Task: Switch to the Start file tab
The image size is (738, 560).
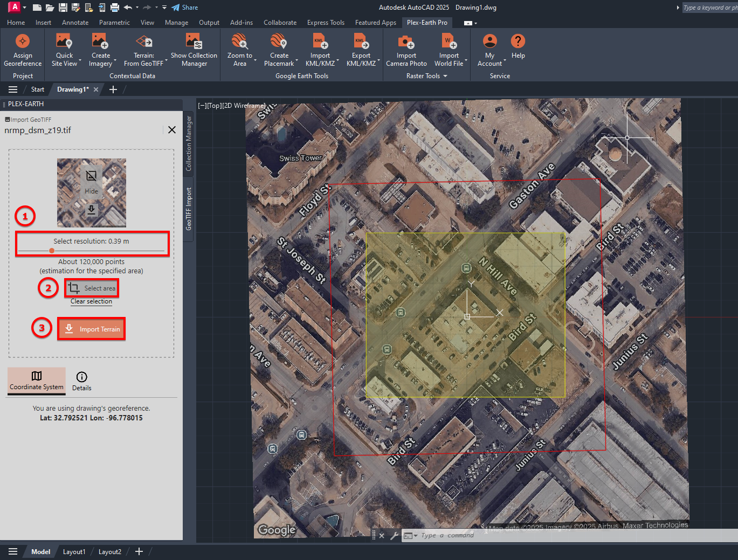Action: (38, 89)
